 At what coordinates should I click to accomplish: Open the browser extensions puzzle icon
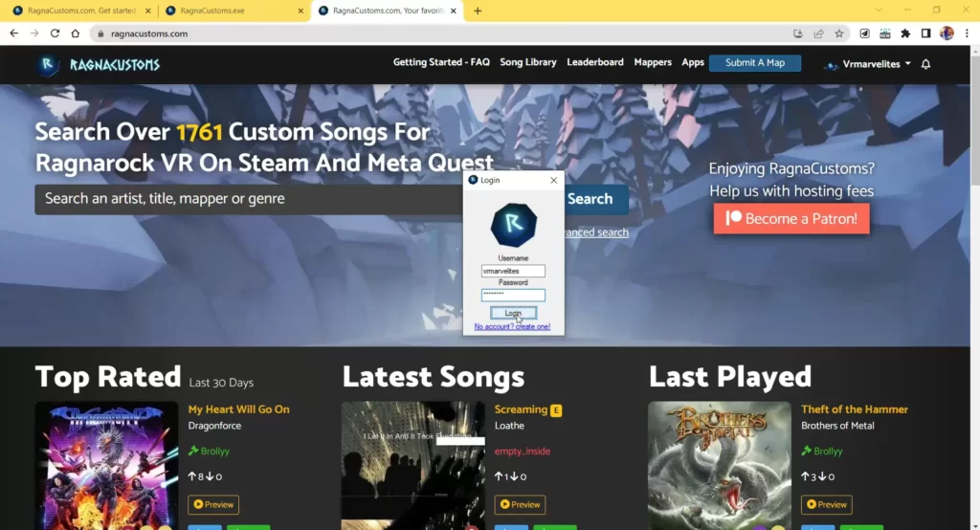tap(905, 33)
